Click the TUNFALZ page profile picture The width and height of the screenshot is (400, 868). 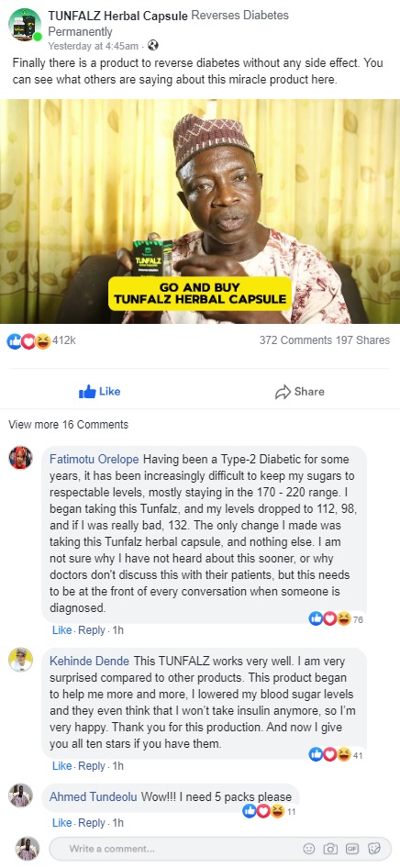(x=25, y=25)
